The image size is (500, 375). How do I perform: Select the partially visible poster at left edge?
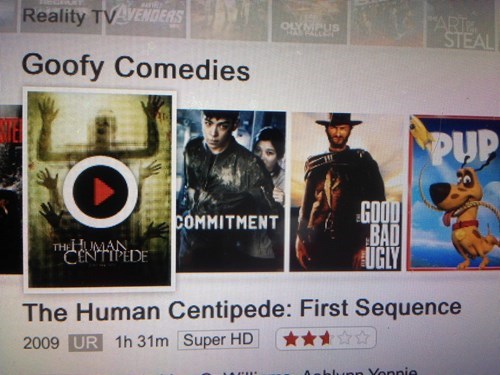[x=11, y=188]
